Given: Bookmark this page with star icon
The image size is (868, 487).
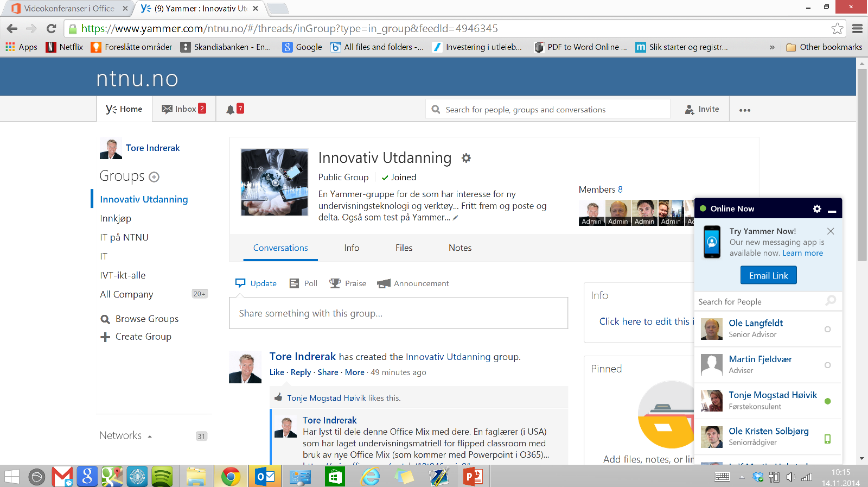Looking at the screenshot, I should [838, 28].
